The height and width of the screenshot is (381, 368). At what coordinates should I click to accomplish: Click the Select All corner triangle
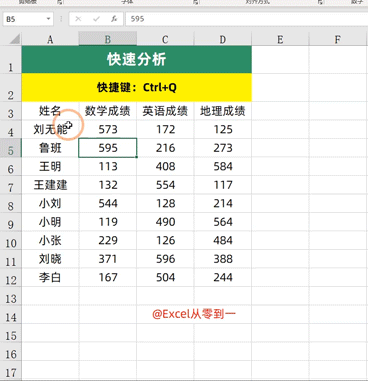coord(14,39)
